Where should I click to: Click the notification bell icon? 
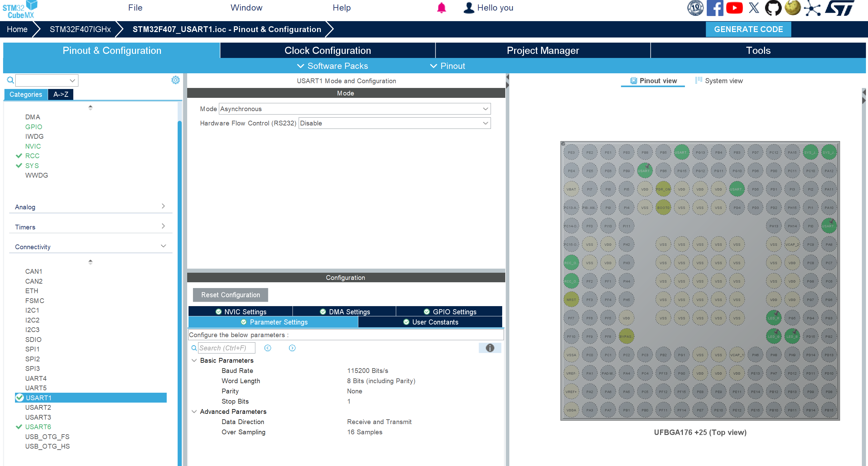441,7
